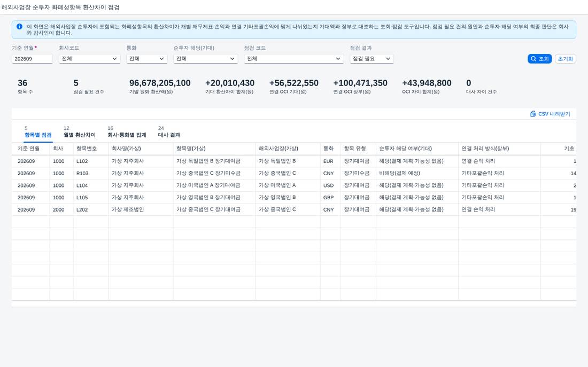Image resolution: width=588 pixels, height=367 pixels.
Task: Click the 96,678,205,100 summary value
Action: click(160, 83)
